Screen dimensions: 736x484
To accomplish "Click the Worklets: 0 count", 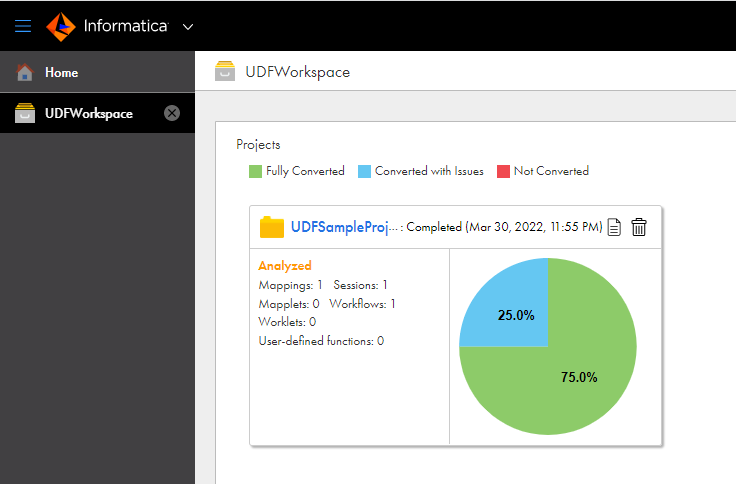I will point(287,322).
